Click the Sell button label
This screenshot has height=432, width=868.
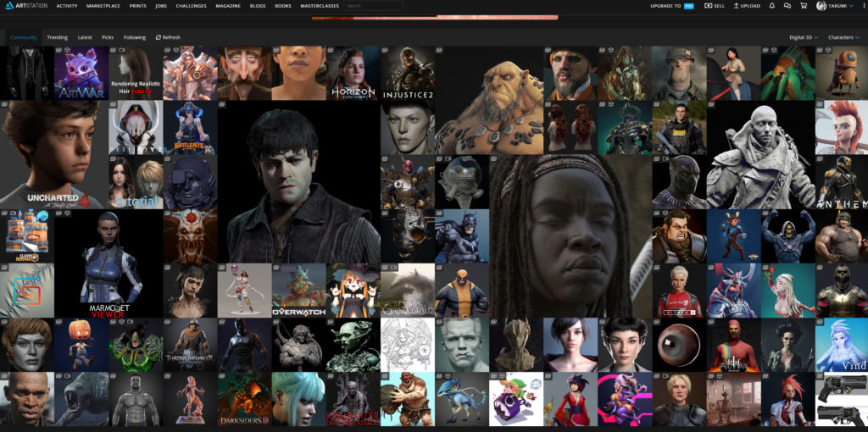(x=719, y=6)
